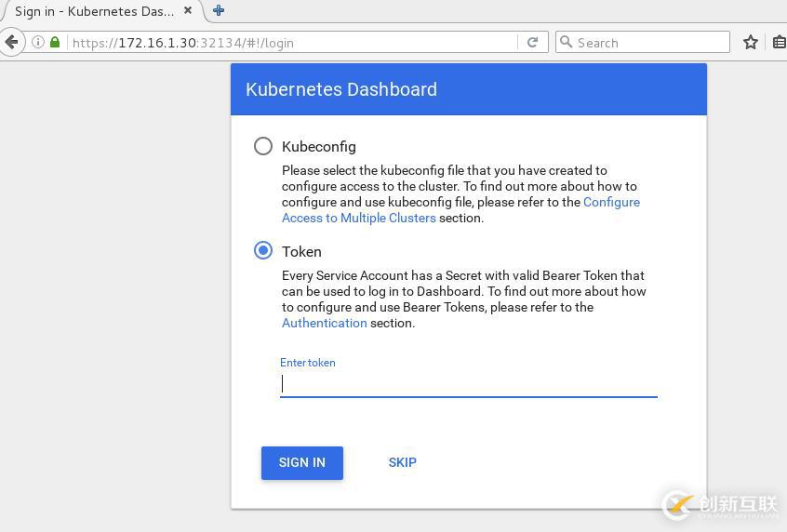Click the Kubernetes Dashboard header title

(341, 89)
